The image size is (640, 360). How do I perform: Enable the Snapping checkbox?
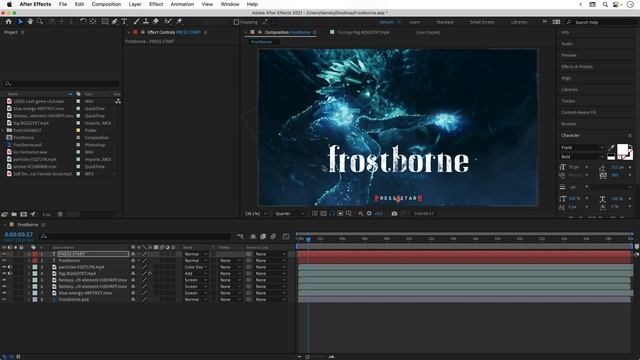[236, 22]
